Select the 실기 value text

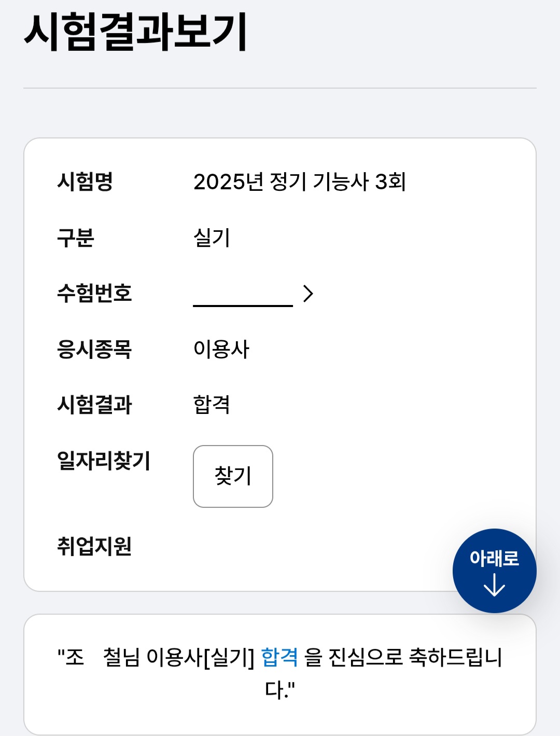pos(212,238)
